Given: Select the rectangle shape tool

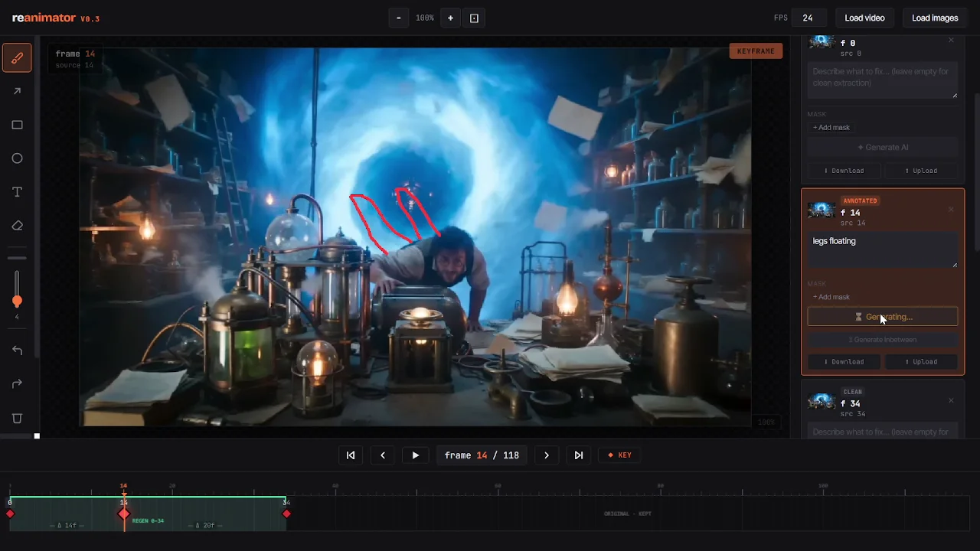Looking at the screenshot, I should [x=17, y=126].
